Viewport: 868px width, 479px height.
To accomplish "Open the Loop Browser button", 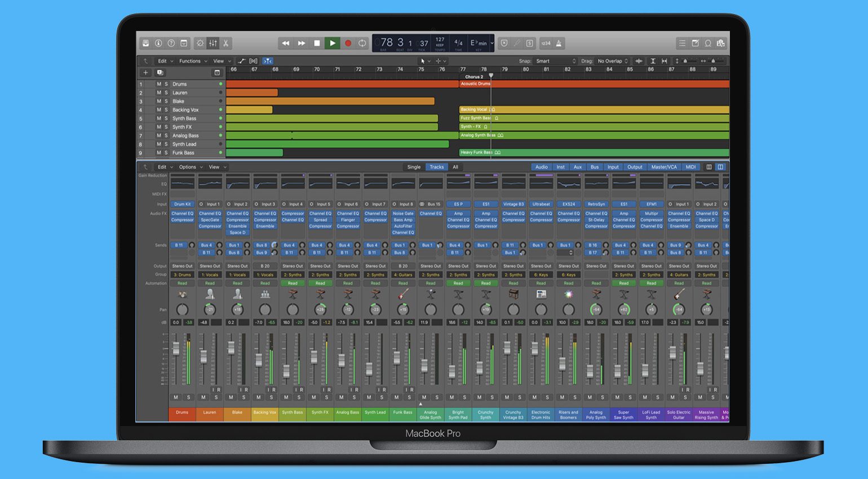I will 708,43.
